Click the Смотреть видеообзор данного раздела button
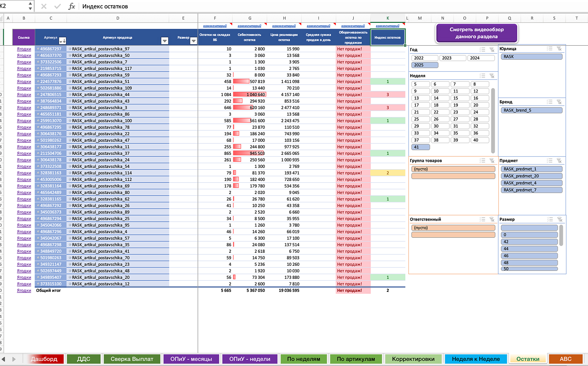Image resolution: width=588 pixels, height=366 pixels. click(476, 33)
